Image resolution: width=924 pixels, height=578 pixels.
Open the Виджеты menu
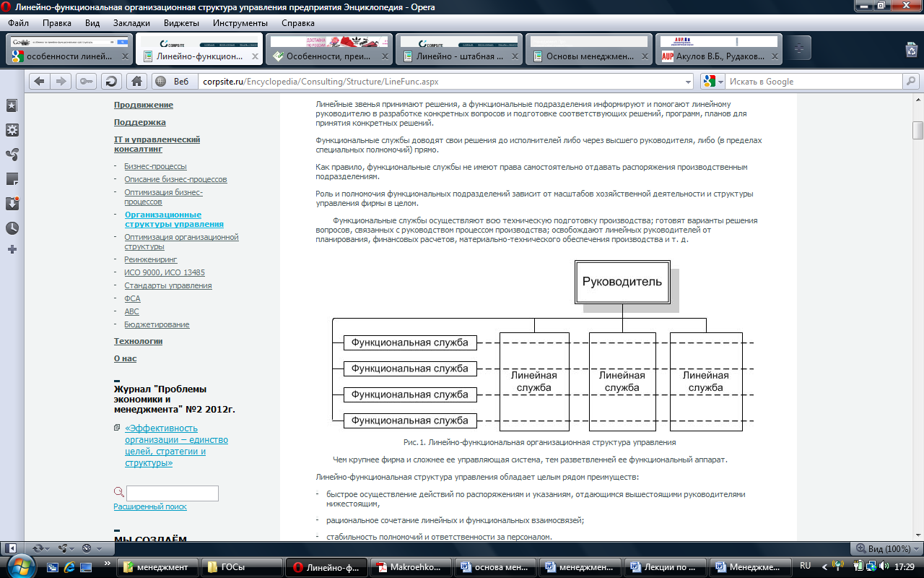click(182, 22)
